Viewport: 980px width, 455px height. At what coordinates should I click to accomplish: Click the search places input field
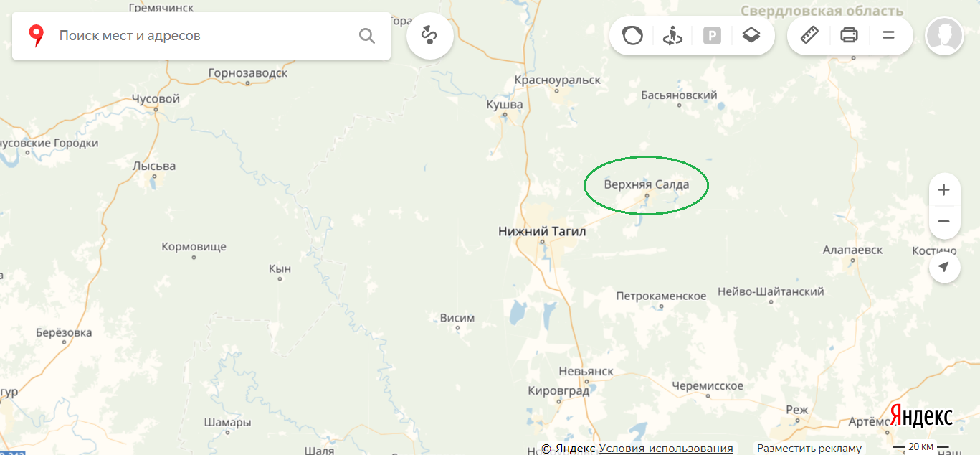(x=204, y=36)
